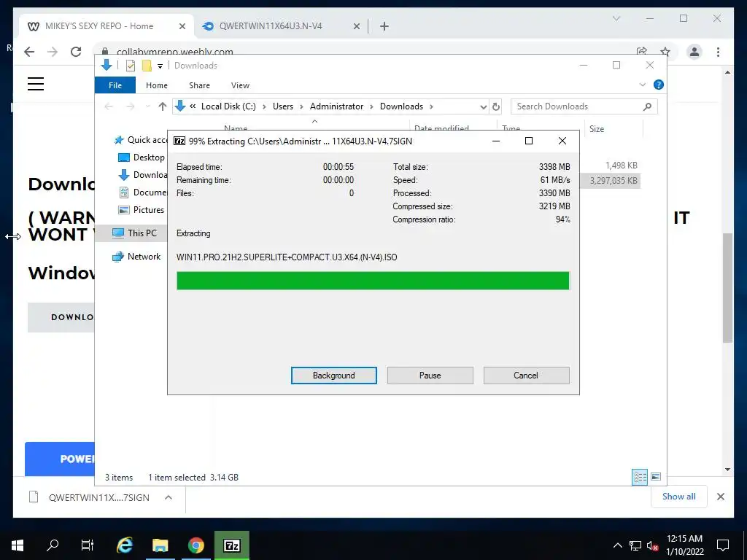The image size is (747, 560).
Task: Select Administrator in the address path
Action: tap(336, 106)
